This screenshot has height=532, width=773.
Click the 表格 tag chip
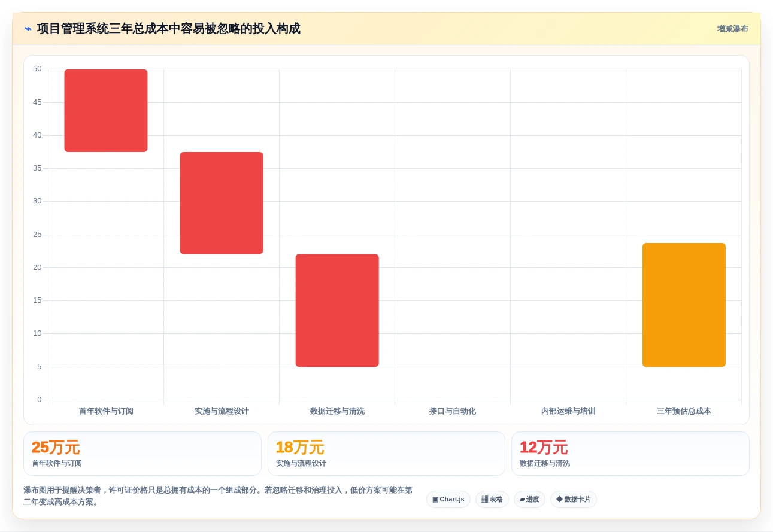click(x=492, y=499)
